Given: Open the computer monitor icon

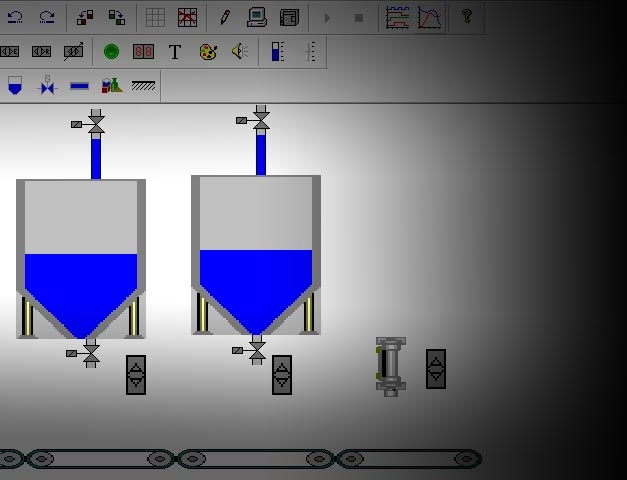Looking at the screenshot, I should point(256,17).
